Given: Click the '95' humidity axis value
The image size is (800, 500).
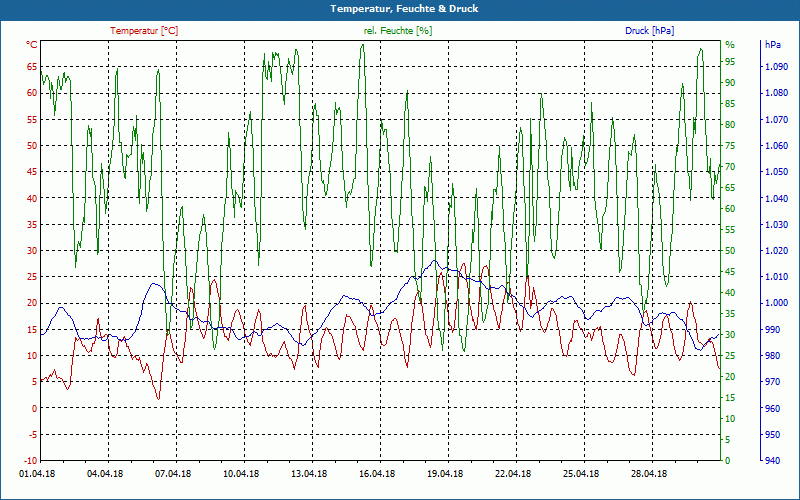Looking at the screenshot, I should (730, 61).
